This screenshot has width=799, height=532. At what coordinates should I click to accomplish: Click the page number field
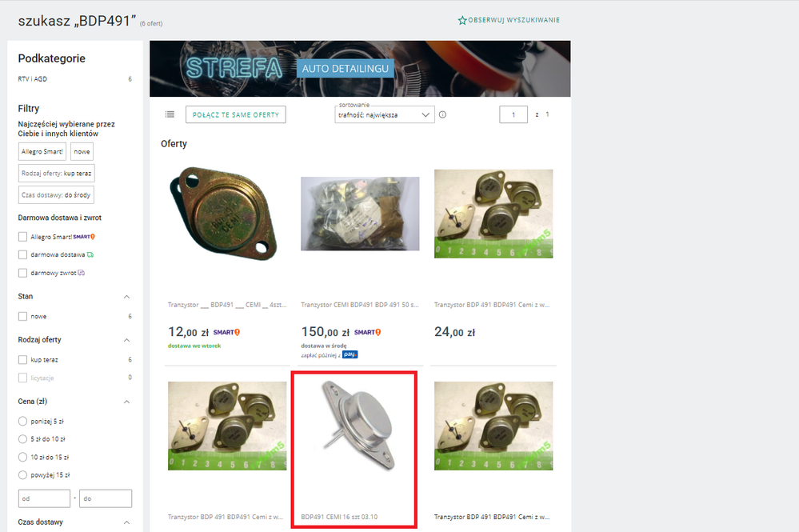coord(513,114)
